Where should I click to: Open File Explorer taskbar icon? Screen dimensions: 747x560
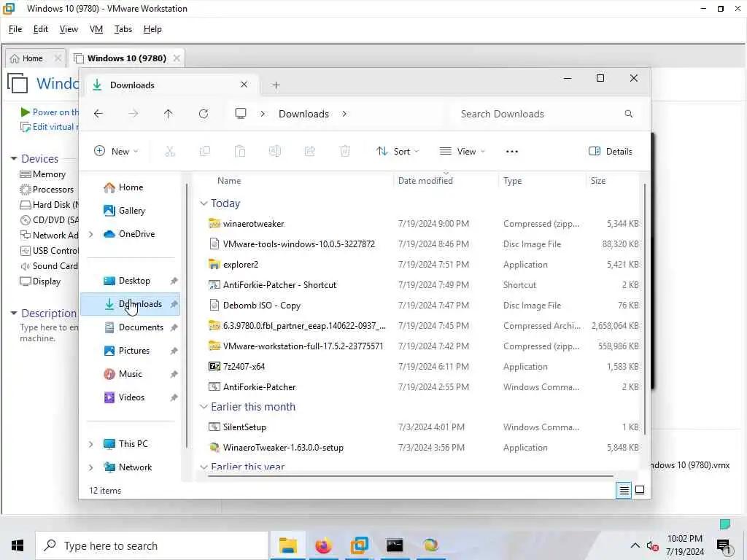point(287,545)
